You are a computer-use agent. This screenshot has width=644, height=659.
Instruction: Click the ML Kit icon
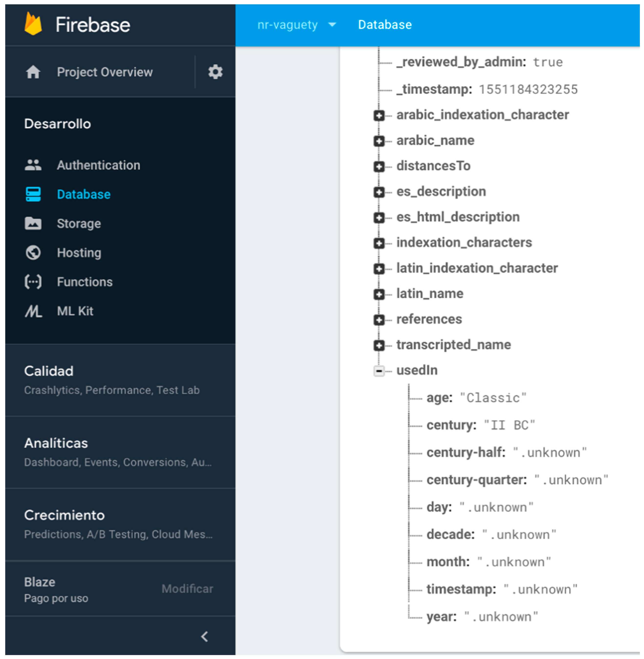point(33,311)
